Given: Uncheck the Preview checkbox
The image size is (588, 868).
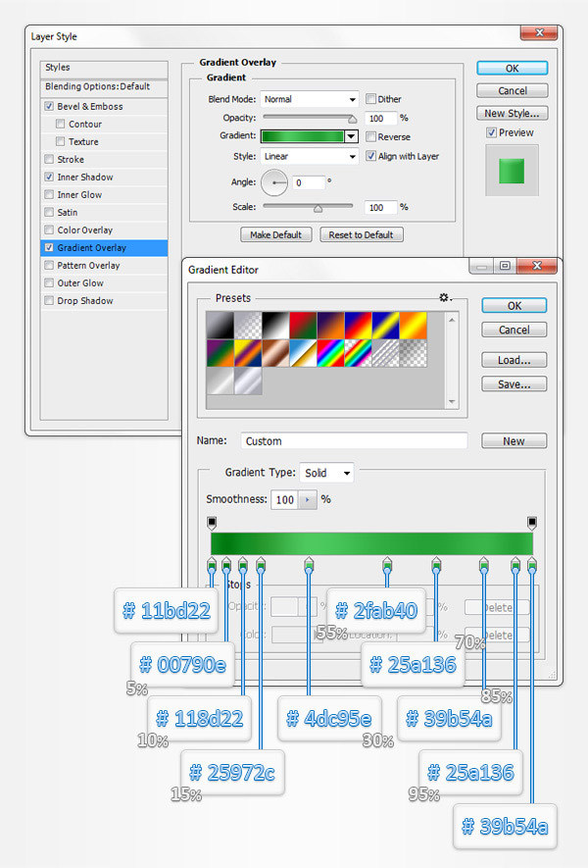Looking at the screenshot, I should pos(492,132).
